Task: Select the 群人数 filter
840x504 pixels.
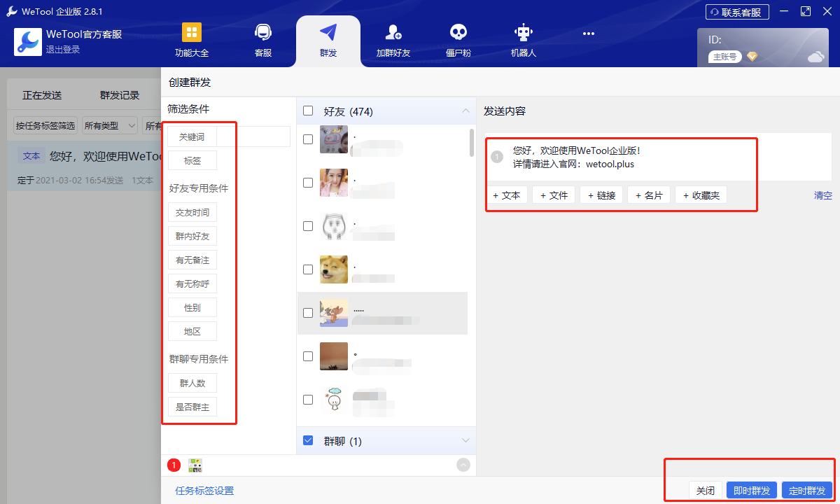Action: click(x=192, y=383)
